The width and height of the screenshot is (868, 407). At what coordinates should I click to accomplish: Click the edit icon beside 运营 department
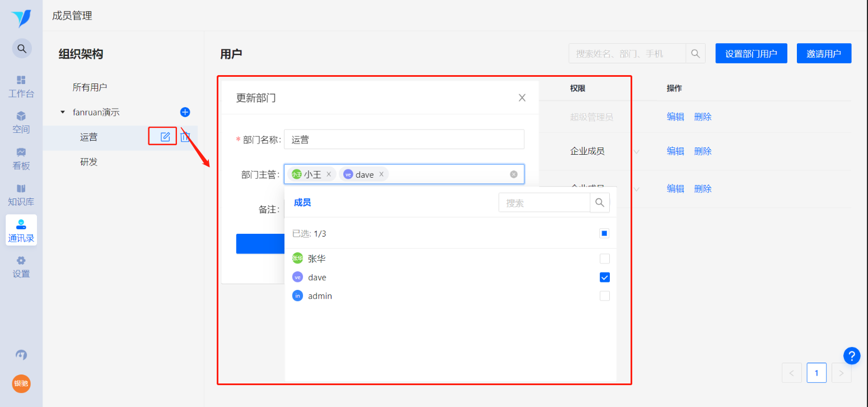(165, 137)
